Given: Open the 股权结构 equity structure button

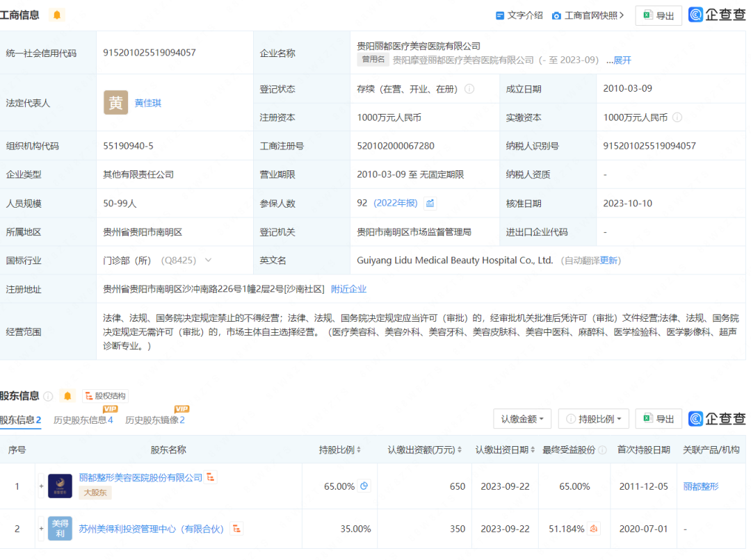Looking at the screenshot, I should coord(105,396).
